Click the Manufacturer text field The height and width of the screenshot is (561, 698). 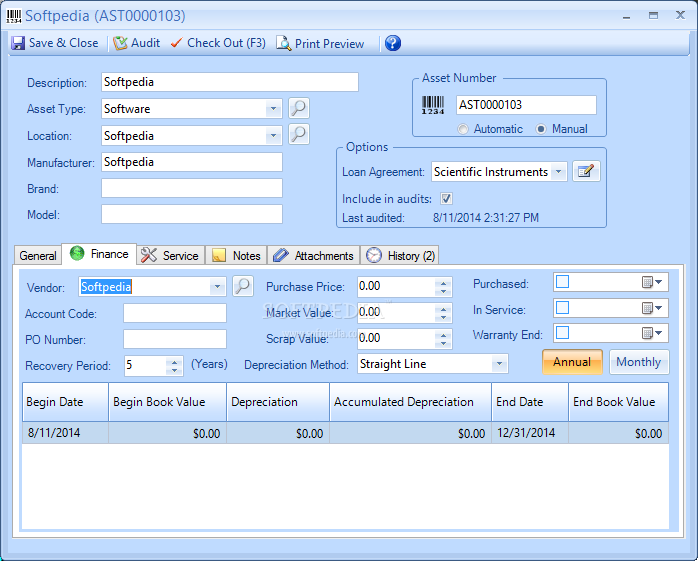coord(192,162)
